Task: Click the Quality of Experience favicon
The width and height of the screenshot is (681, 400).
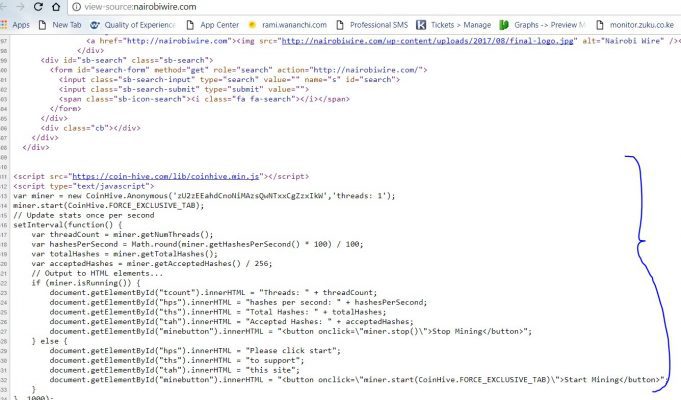Action: tap(95, 25)
